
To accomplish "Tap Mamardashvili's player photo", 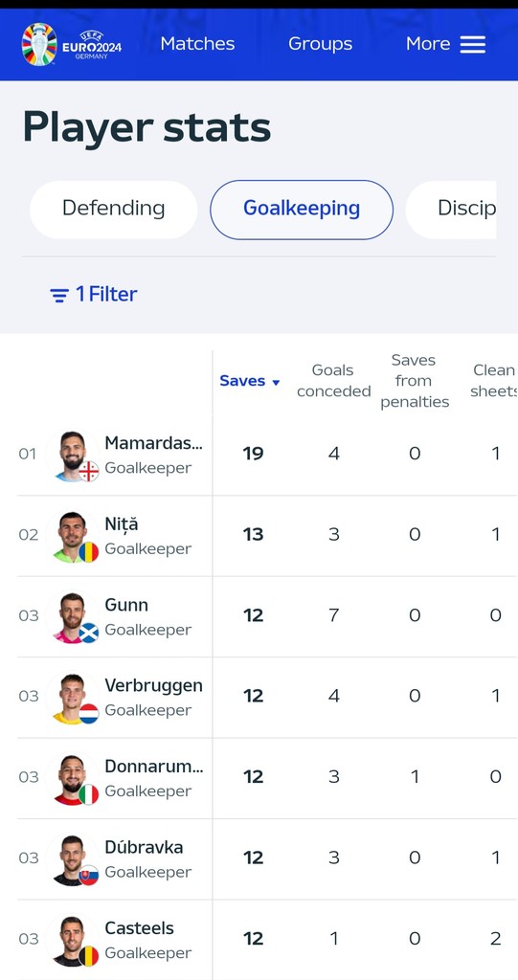I will point(72,457).
